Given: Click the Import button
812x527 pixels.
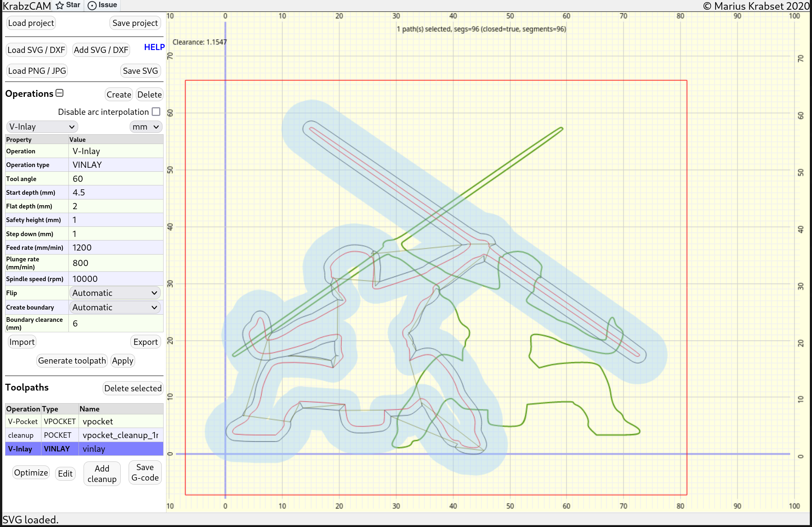Looking at the screenshot, I should [22, 342].
